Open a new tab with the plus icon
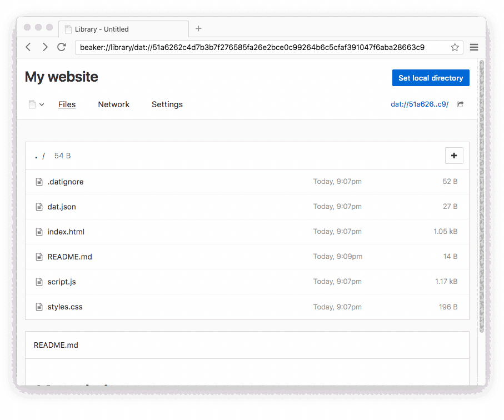The image size is (504, 420). click(198, 28)
